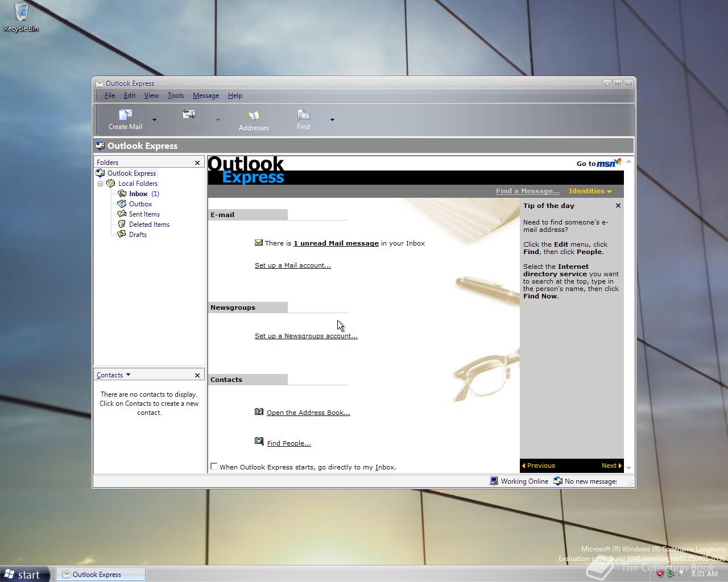
Task: Click the Outlook Express banner icon
Action: [x=101, y=145]
